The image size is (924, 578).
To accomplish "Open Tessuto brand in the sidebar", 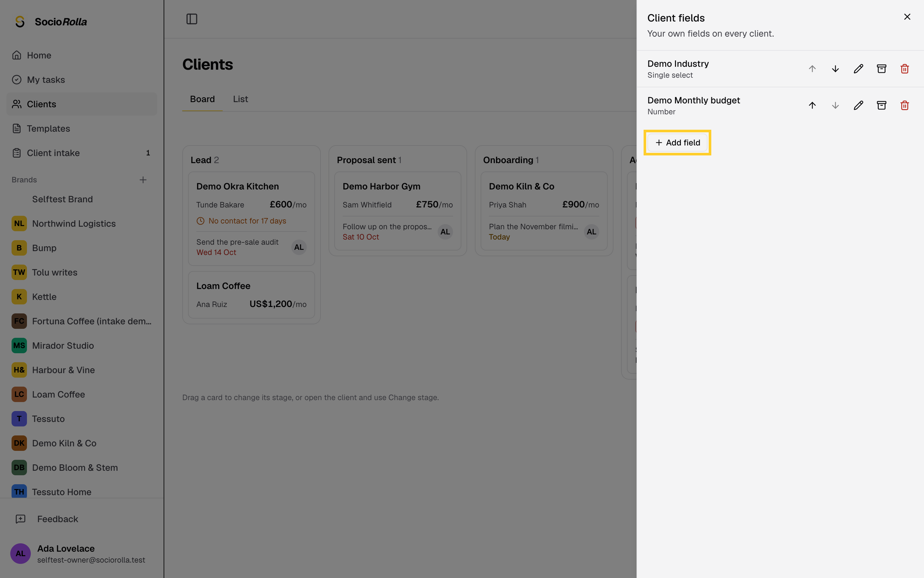I will click(82, 419).
